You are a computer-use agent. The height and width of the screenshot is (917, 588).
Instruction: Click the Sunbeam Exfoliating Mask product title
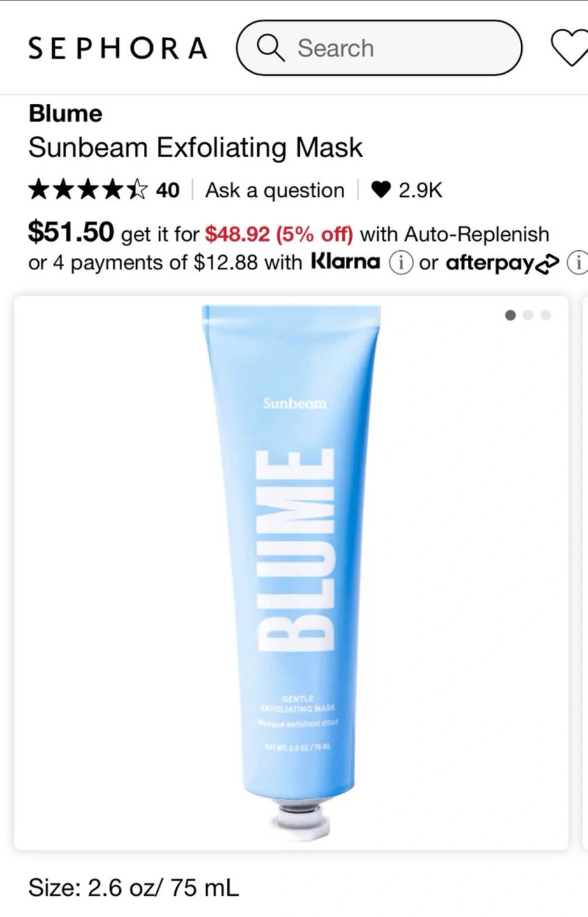(x=195, y=148)
